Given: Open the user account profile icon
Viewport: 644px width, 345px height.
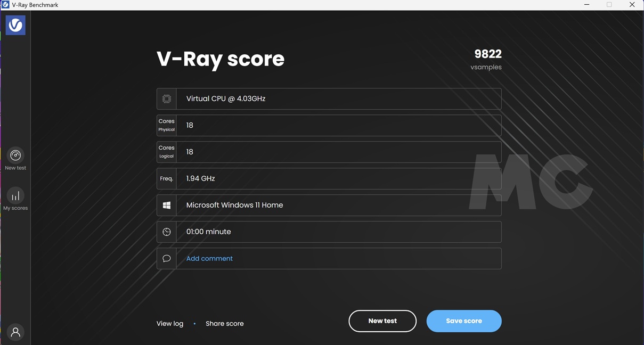Looking at the screenshot, I should tap(15, 332).
